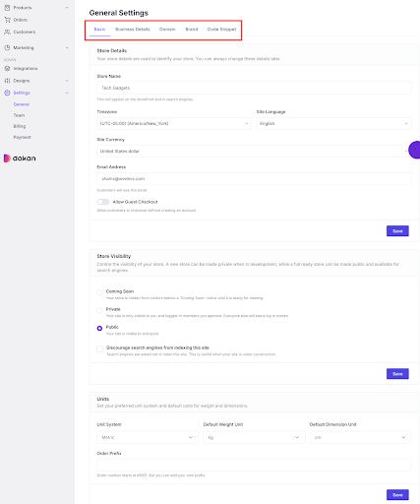
Task: Save the Units section
Action: point(397,495)
